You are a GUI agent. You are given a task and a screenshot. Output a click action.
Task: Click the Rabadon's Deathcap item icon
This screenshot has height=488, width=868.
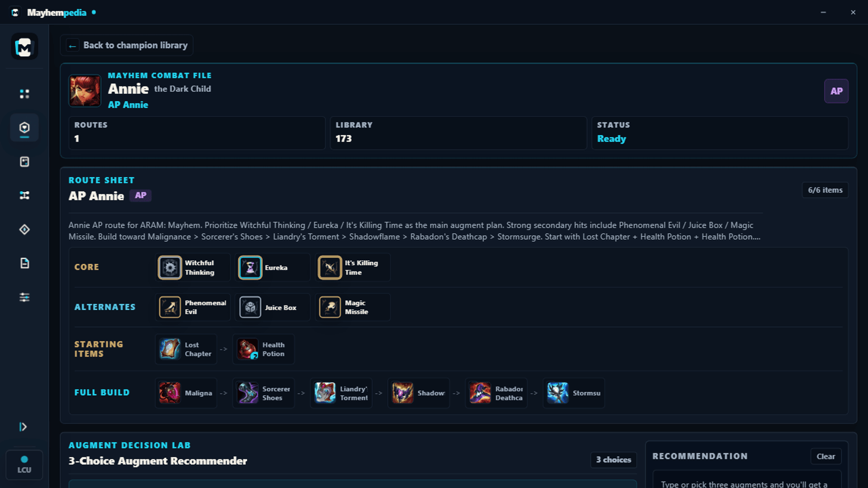pos(480,393)
